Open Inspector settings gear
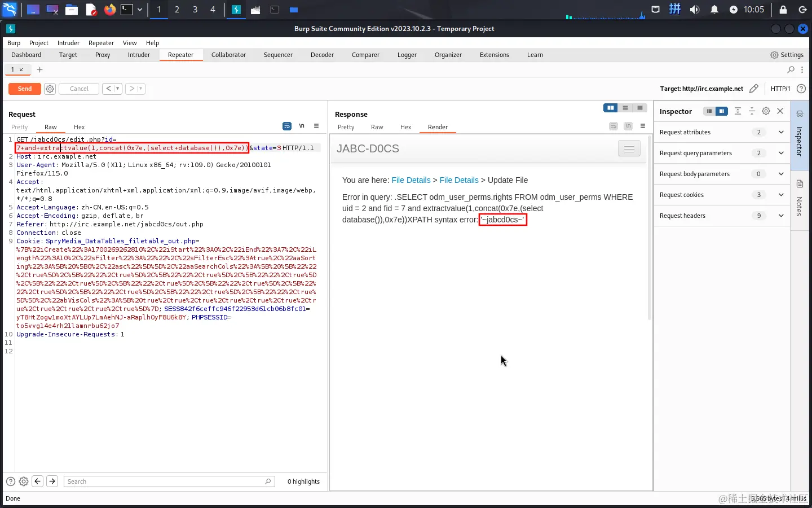The width and height of the screenshot is (812, 508). point(766,111)
